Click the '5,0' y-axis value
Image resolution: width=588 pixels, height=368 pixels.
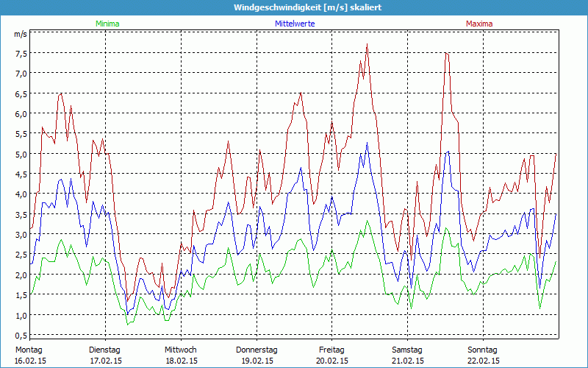[21, 154]
